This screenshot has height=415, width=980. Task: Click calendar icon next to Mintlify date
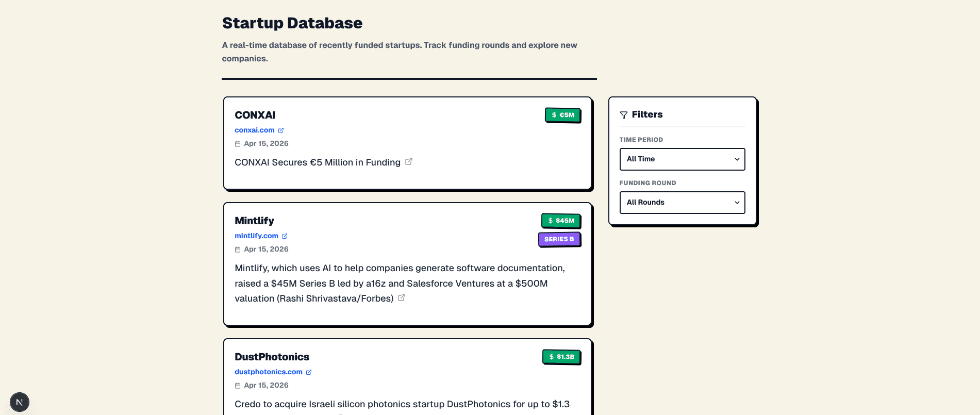pos(238,250)
